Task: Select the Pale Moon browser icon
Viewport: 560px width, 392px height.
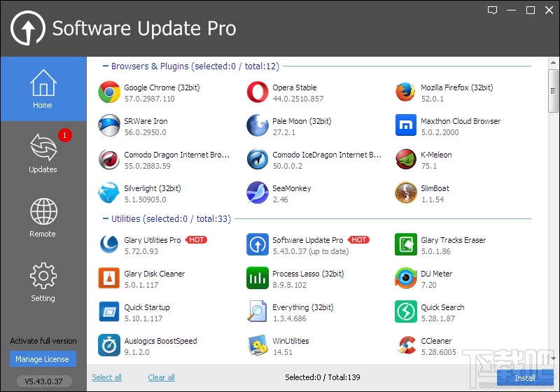Action: pyautogui.click(x=257, y=126)
